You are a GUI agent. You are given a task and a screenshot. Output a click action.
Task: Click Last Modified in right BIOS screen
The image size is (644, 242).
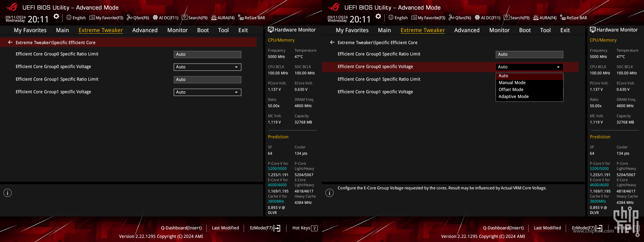[547, 228]
